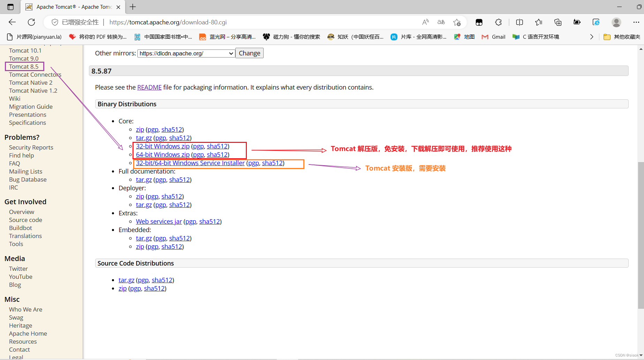Go back to the previous page

click(x=12, y=22)
